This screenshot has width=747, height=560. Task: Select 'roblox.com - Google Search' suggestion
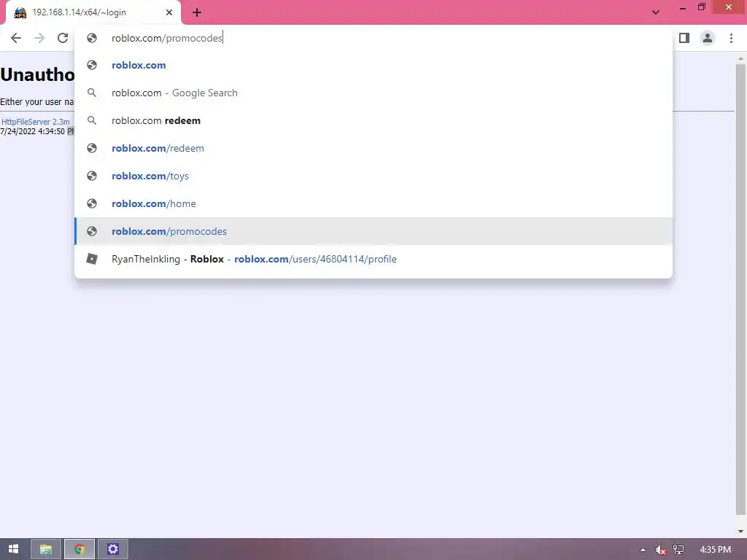pos(373,93)
